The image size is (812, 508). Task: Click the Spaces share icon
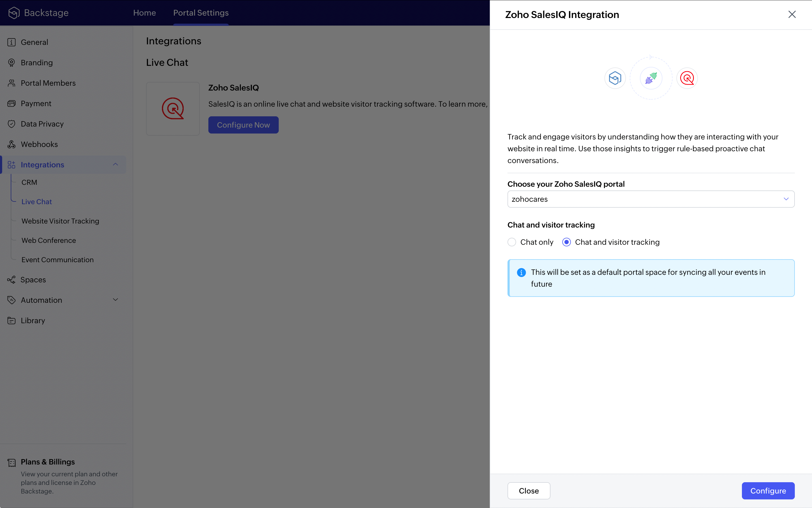12,280
